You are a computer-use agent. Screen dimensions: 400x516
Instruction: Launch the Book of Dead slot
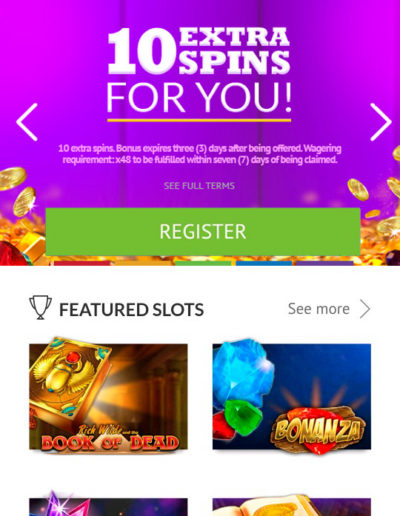[x=108, y=396]
